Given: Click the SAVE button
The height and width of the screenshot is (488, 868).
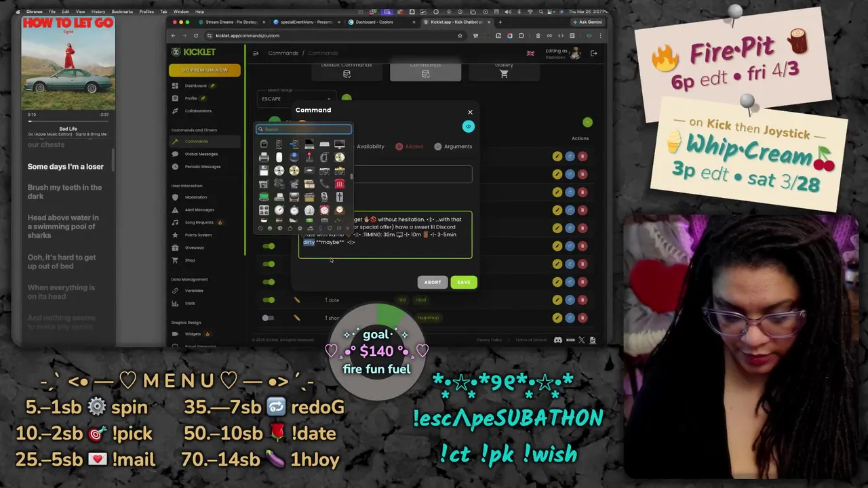Looking at the screenshot, I should [x=464, y=282].
